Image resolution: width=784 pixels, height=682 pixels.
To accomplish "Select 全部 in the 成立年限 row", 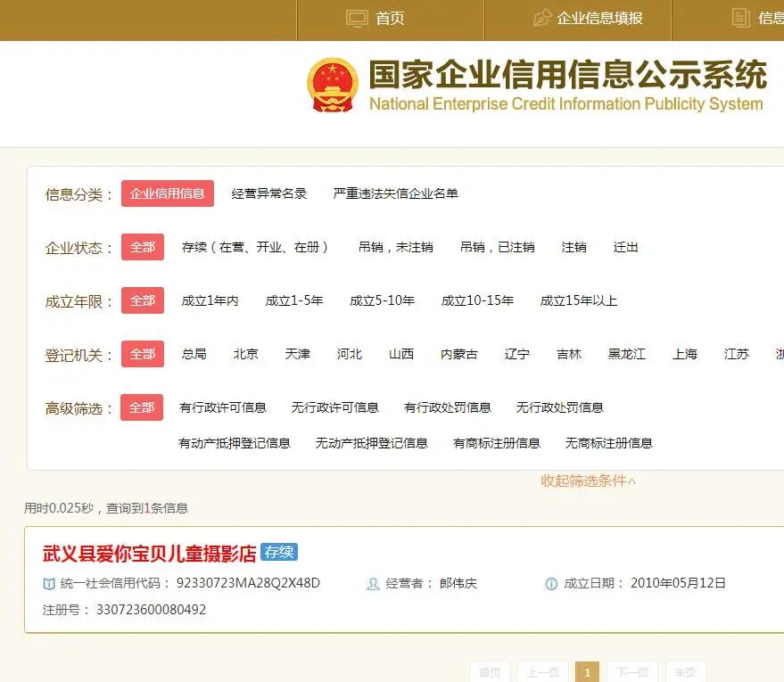I will coord(143,300).
